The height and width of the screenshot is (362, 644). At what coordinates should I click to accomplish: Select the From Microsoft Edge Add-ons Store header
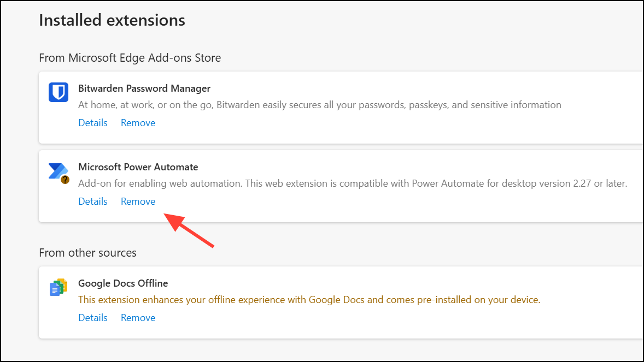(x=130, y=57)
